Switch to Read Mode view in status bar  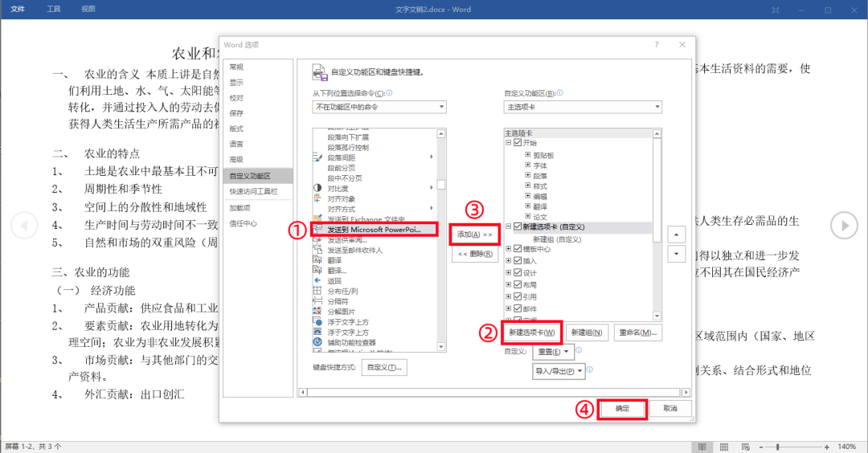point(702,447)
